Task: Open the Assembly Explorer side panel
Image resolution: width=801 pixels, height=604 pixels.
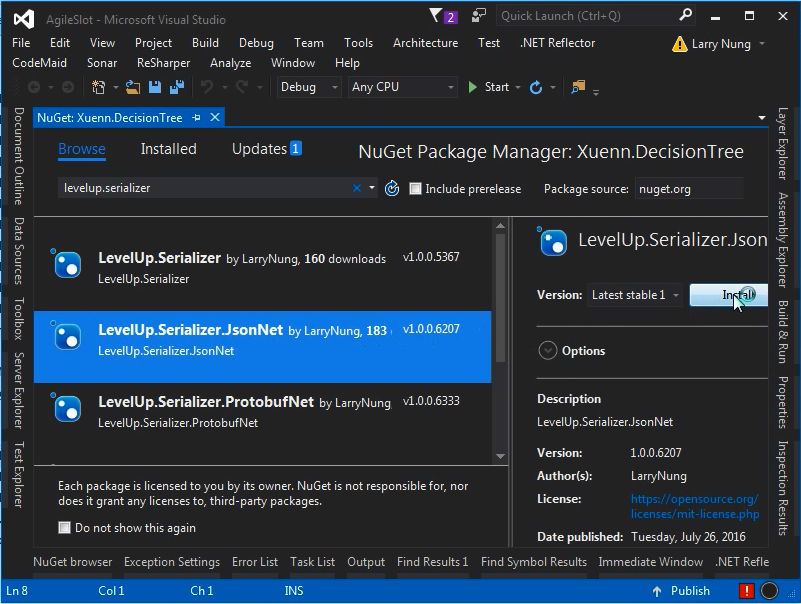Action: pyautogui.click(x=783, y=240)
